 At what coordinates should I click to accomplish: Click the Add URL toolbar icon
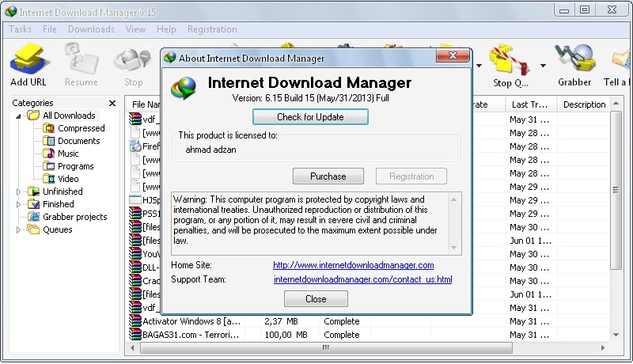(x=30, y=60)
